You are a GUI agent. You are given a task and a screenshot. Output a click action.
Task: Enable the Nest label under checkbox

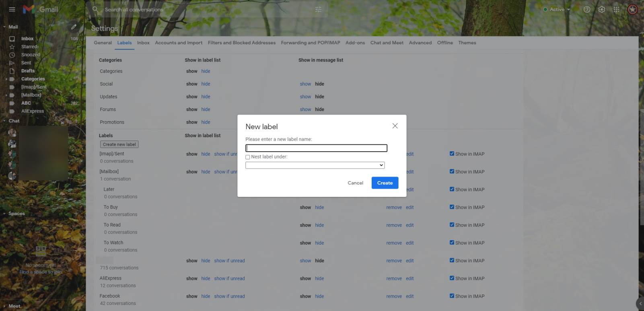click(x=248, y=157)
